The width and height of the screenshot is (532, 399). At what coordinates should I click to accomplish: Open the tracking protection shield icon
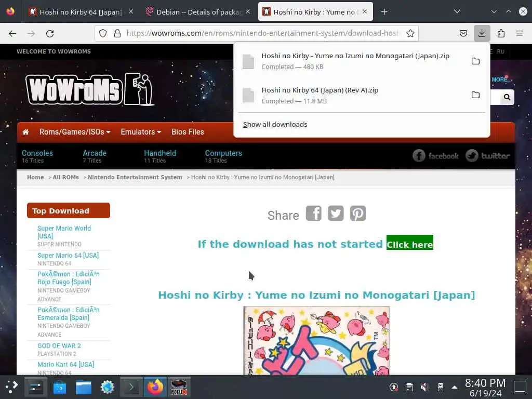(x=103, y=33)
